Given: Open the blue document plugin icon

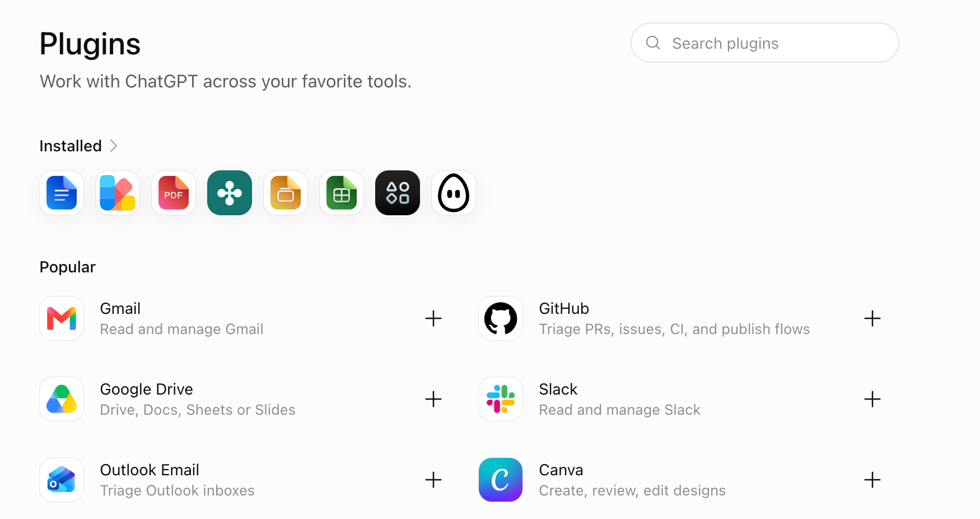Looking at the screenshot, I should point(62,193).
